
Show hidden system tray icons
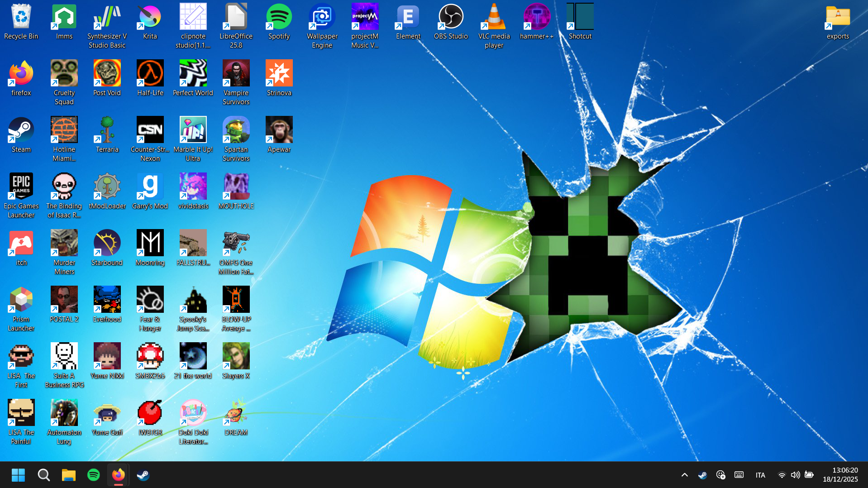click(x=684, y=475)
